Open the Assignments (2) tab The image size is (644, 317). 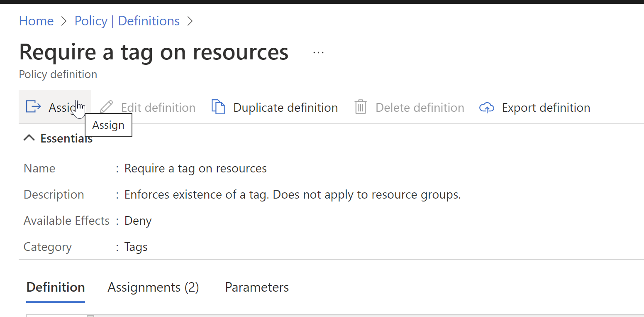153,287
